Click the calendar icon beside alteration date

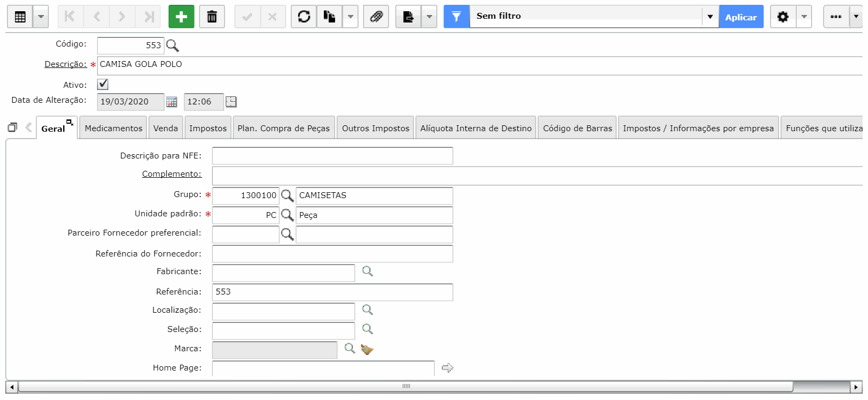point(172,102)
